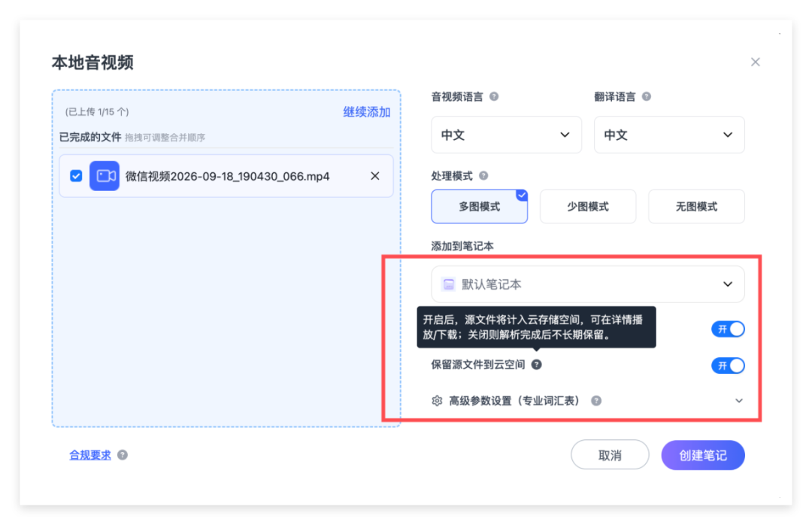This screenshot has height=525, width=812.
Task: Open the 合规要求 link
Action: (x=90, y=455)
